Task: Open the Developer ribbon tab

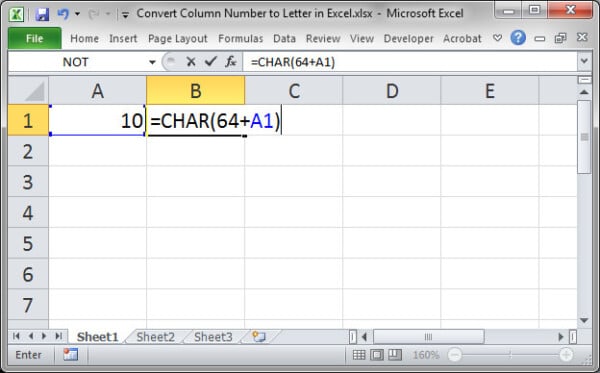Action: pos(409,39)
